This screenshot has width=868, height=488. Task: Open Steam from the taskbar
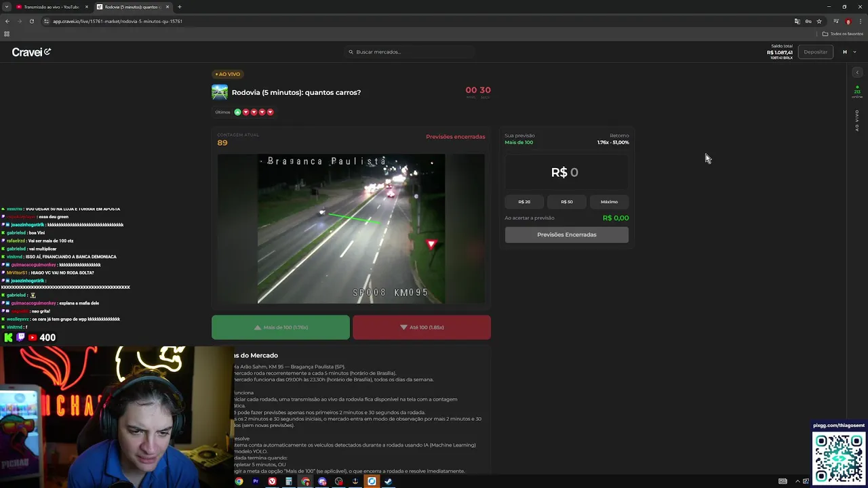click(389, 481)
